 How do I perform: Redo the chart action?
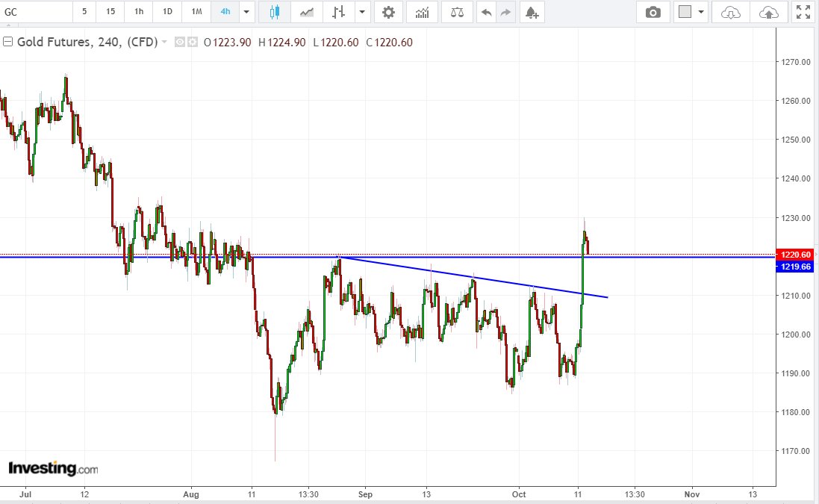505,12
